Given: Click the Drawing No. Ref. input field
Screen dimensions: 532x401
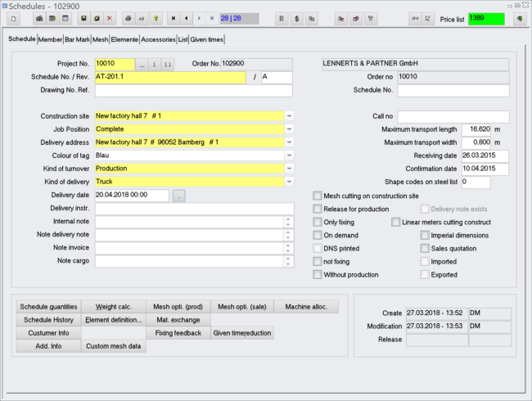Looking at the screenshot, I should 193,91.
